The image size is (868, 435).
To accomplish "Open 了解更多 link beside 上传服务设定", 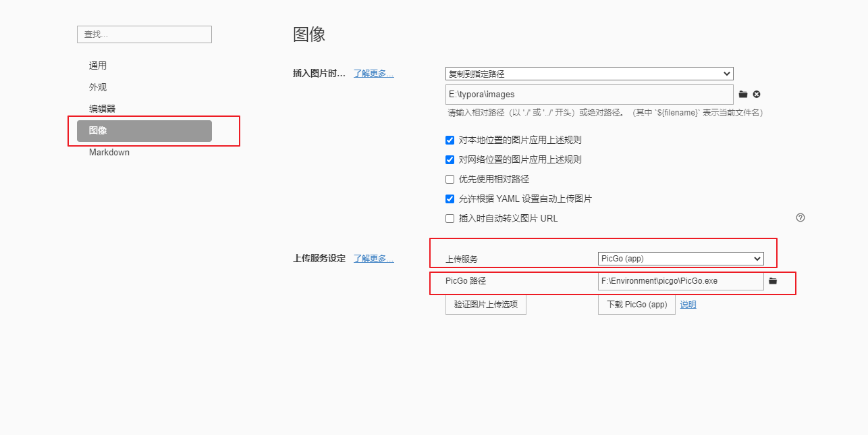I will [374, 259].
